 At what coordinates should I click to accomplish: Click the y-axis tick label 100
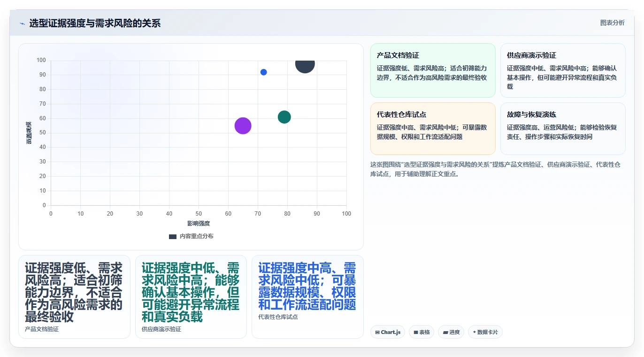click(x=41, y=60)
